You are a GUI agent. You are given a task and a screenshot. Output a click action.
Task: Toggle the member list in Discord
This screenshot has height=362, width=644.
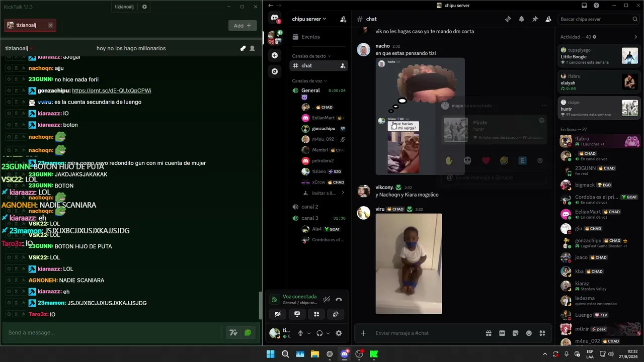548,19
